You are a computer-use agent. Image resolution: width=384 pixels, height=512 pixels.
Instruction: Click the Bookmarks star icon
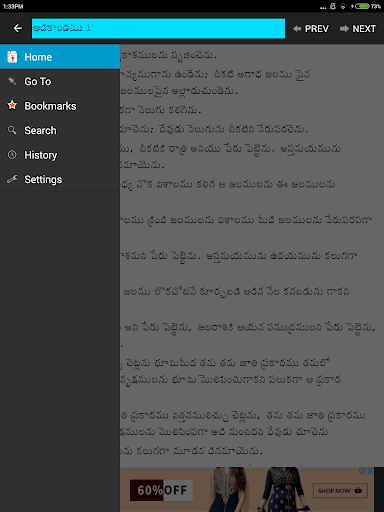coord(12,105)
